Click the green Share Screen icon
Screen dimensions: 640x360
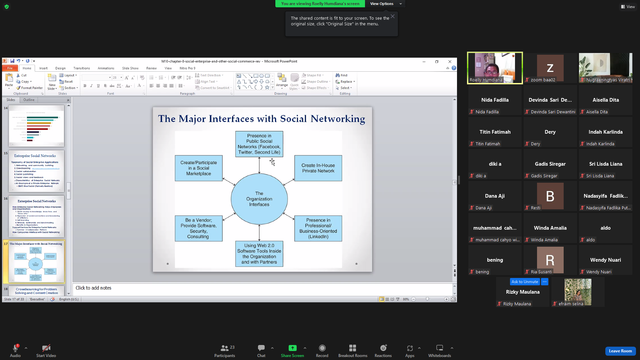pyautogui.click(x=292, y=348)
